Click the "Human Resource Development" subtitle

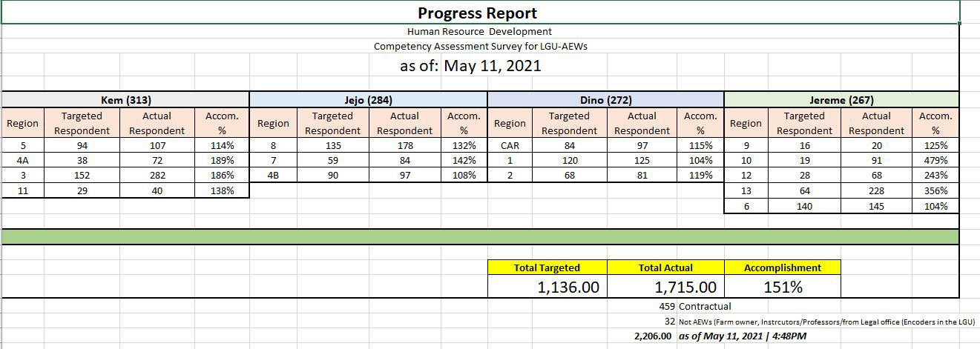click(x=479, y=31)
